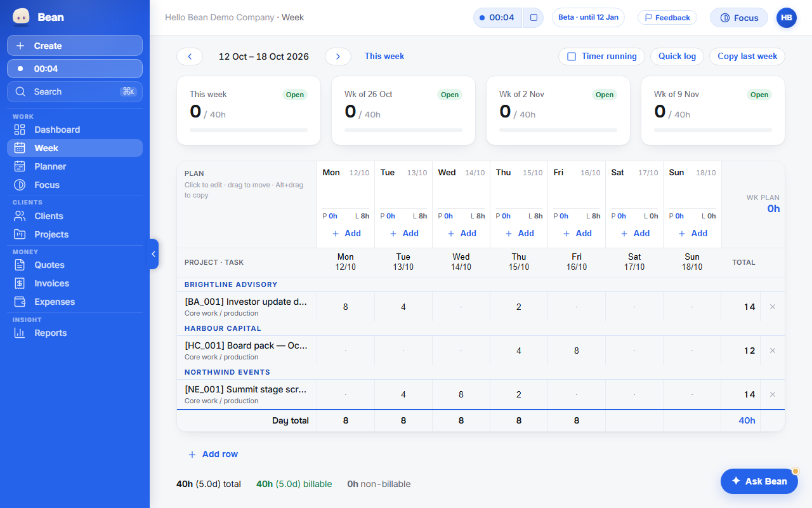Click the stop timer square in the header

coord(534,18)
